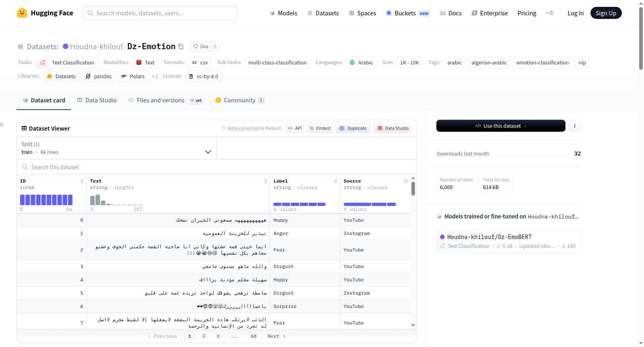This screenshot has width=644, height=347.
Task: Sort the Source column
Action: click(x=406, y=181)
